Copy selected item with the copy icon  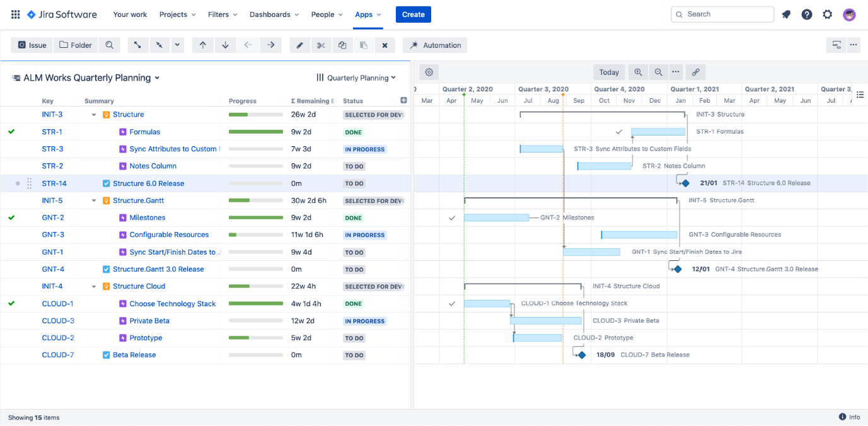coord(342,45)
